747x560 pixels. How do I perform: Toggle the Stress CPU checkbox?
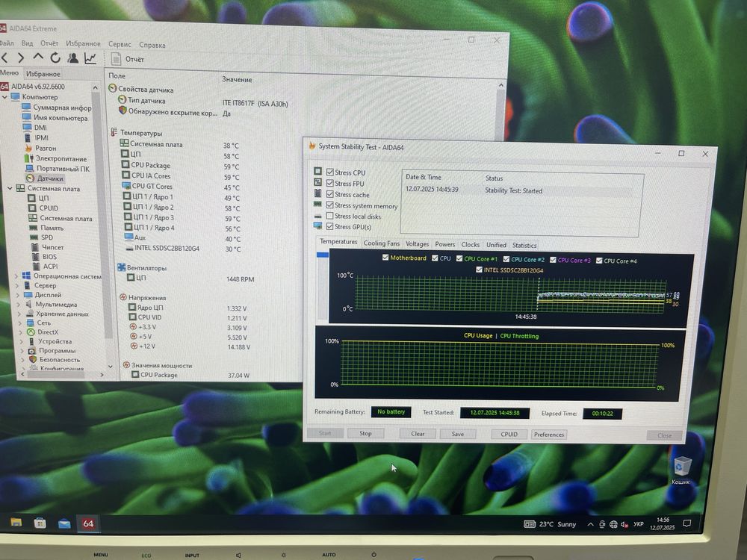pos(329,172)
